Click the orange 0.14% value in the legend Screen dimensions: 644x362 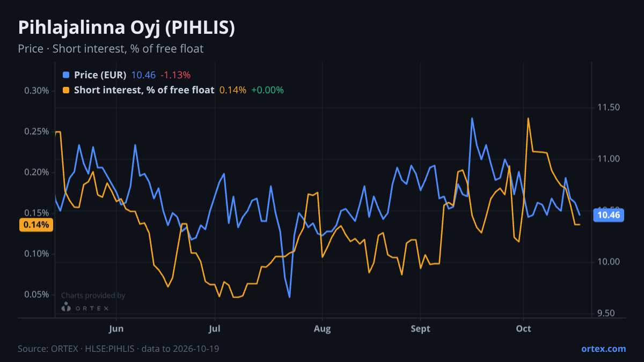233,90
